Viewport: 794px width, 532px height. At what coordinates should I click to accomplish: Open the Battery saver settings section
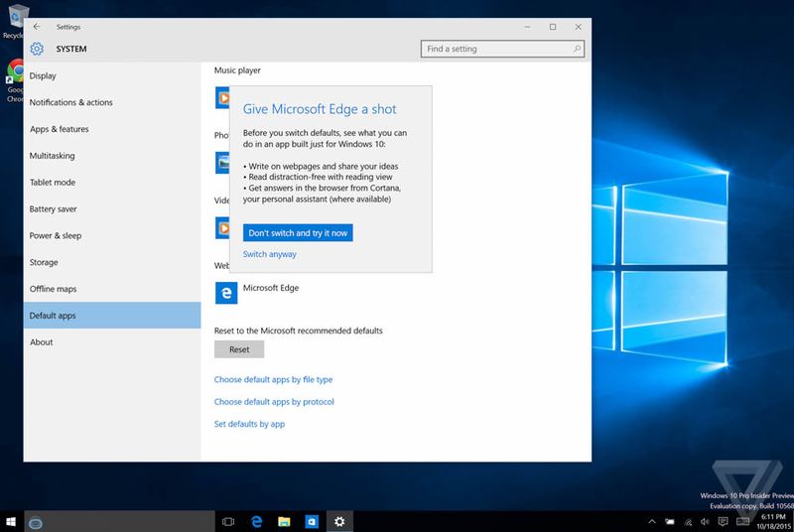coord(53,209)
